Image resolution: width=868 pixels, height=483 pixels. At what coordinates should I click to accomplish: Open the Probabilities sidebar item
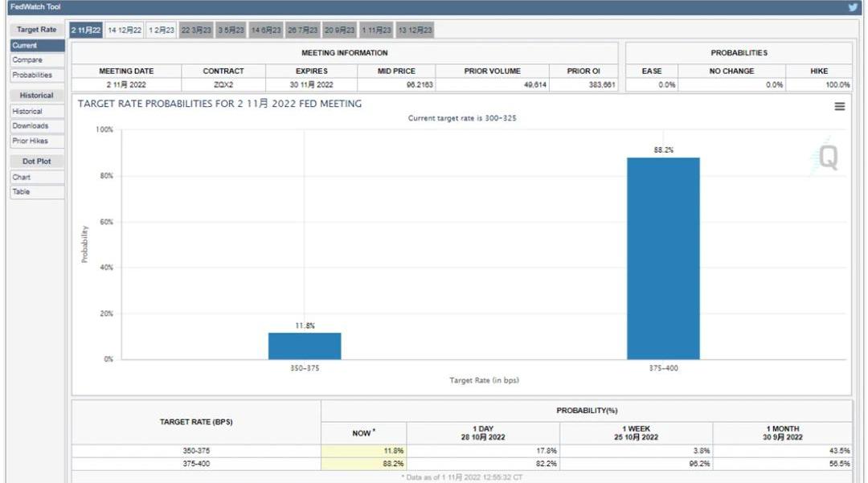pos(37,75)
